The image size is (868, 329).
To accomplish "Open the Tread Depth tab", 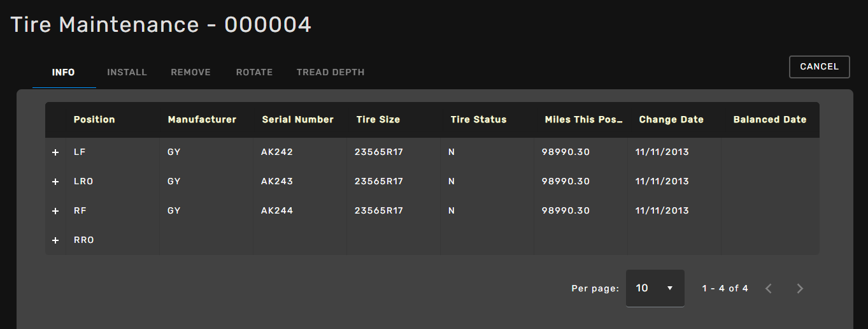I will point(331,72).
